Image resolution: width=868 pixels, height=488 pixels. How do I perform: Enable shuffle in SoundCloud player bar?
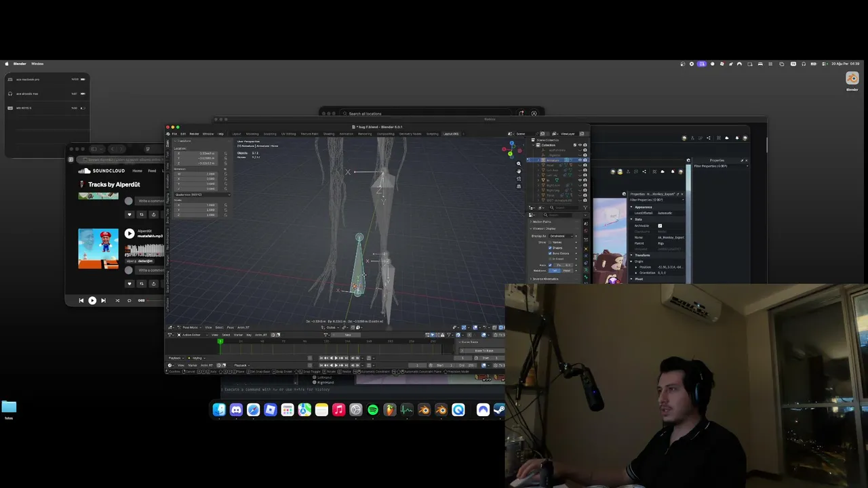pos(117,300)
